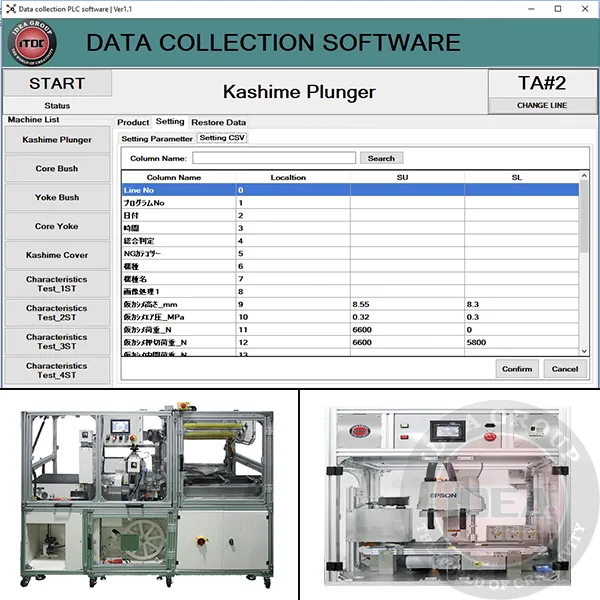
Task: Click the Cancel button
Action: (x=565, y=369)
